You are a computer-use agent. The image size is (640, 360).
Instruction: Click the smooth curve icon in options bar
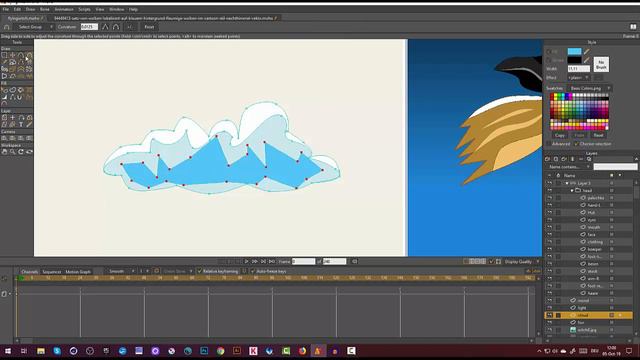(x=116, y=27)
